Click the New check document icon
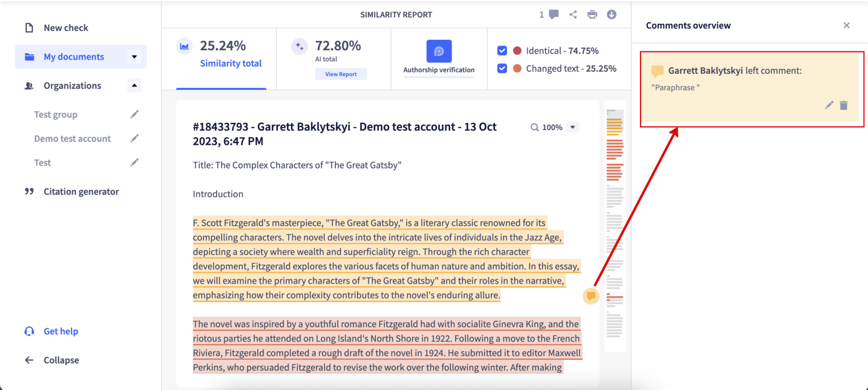This screenshot has width=868, height=390. 29,27
